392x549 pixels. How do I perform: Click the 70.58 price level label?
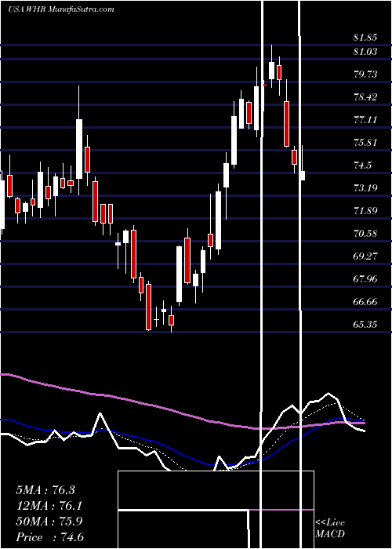[365, 234]
